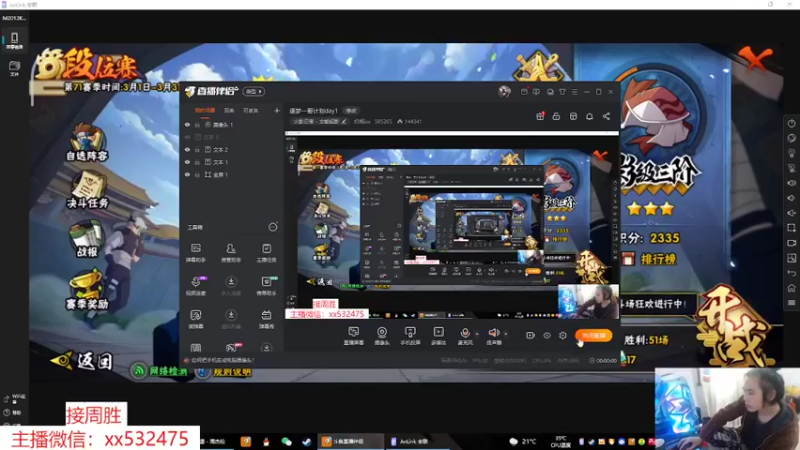Image resolution: width=800 pixels, height=450 pixels.
Task: Open the skin (shirt) icon in title bar
Action: coord(562,92)
